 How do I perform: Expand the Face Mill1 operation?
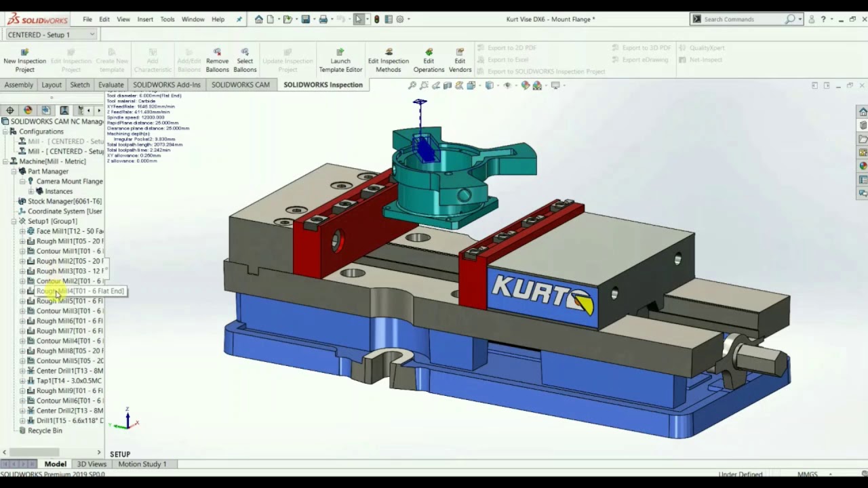pos(22,231)
